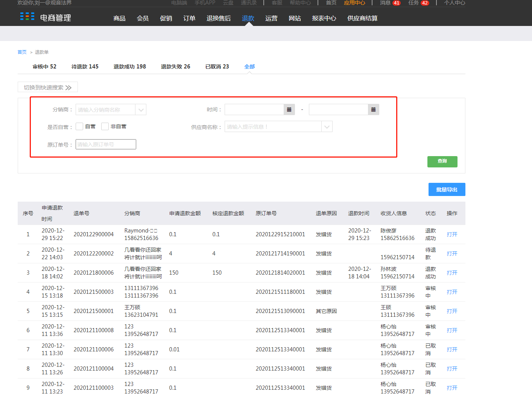The height and width of the screenshot is (395, 532).
Task: Click the 批量导出 button
Action: click(x=447, y=190)
